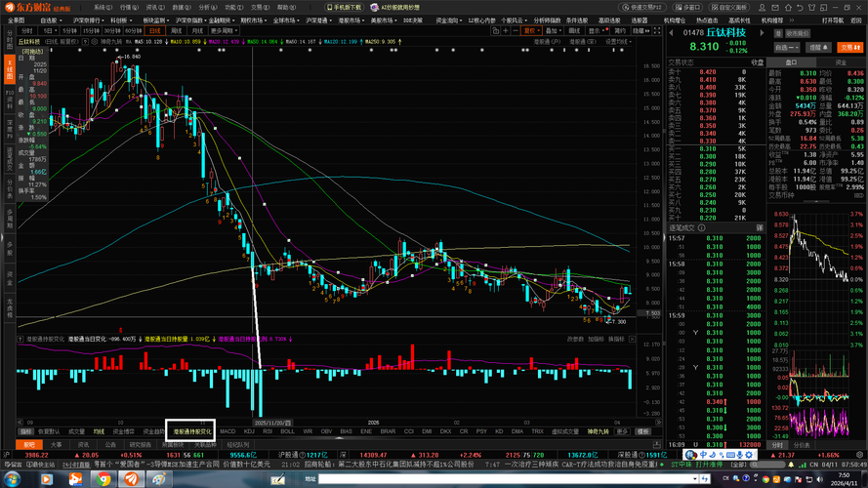Image resolution: width=868 pixels, height=488 pixels.
Task: Switch to 月线 chart period
Action: point(197,31)
